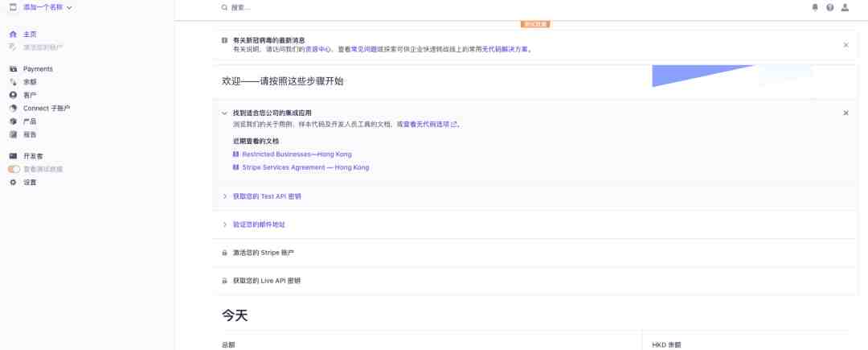Click the help question mark icon
Image resolution: width=868 pixels, height=350 pixels.
(x=829, y=8)
